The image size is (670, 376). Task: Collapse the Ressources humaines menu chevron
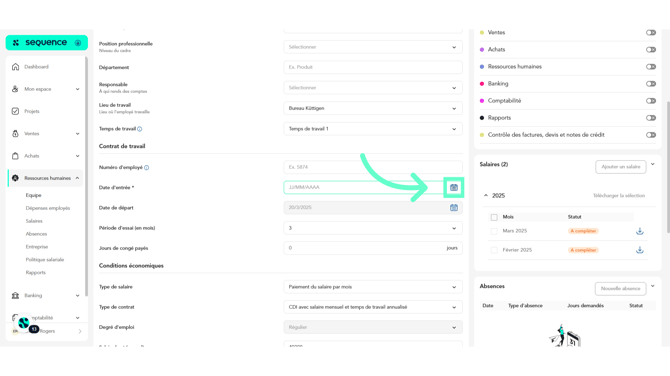tap(77, 178)
